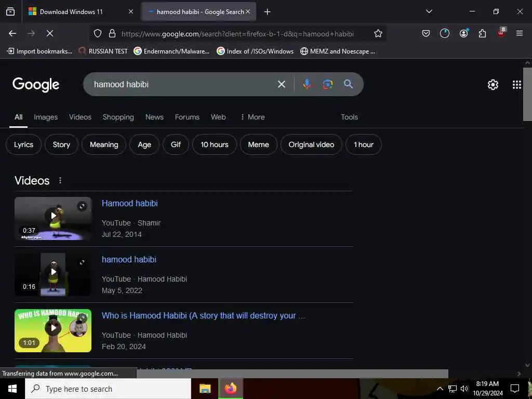Viewport: 532px width, 399px height.
Task: Open search Tools options
Action: (350, 117)
